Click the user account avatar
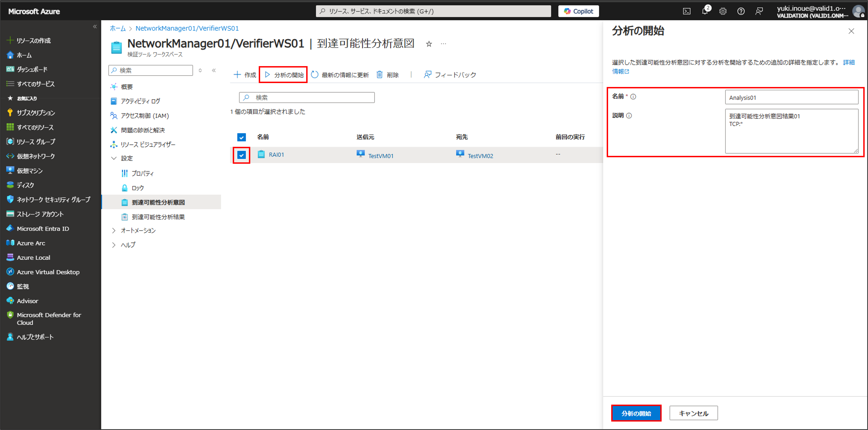This screenshot has height=430, width=868. tap(858, 11)
